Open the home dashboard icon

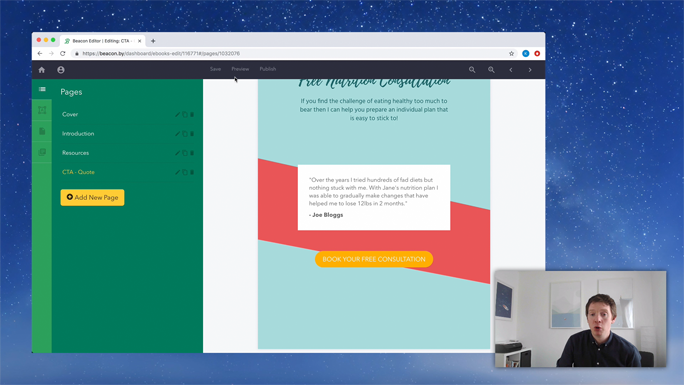click(42, 70)
